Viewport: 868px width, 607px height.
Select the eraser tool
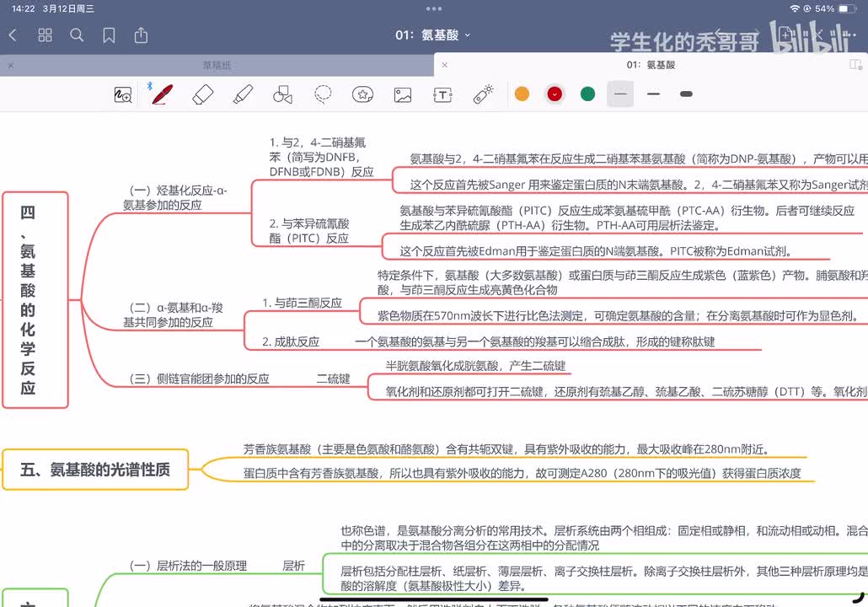click(202, 94)
